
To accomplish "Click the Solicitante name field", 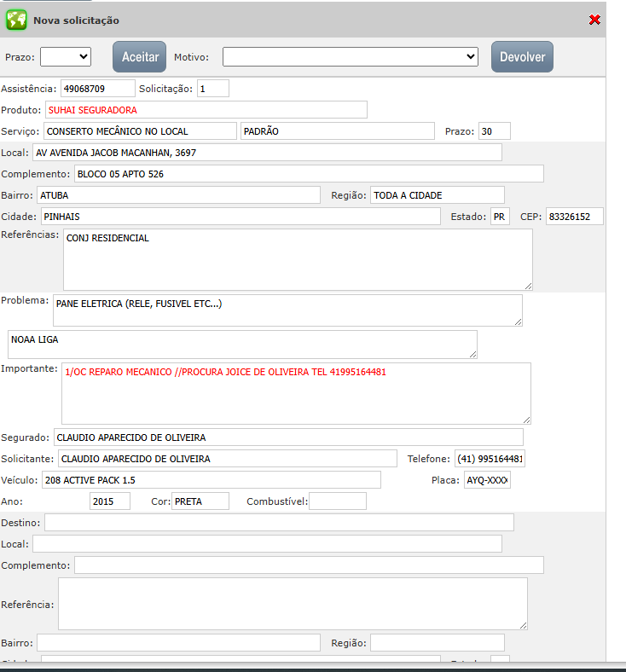I will point(228,459).
